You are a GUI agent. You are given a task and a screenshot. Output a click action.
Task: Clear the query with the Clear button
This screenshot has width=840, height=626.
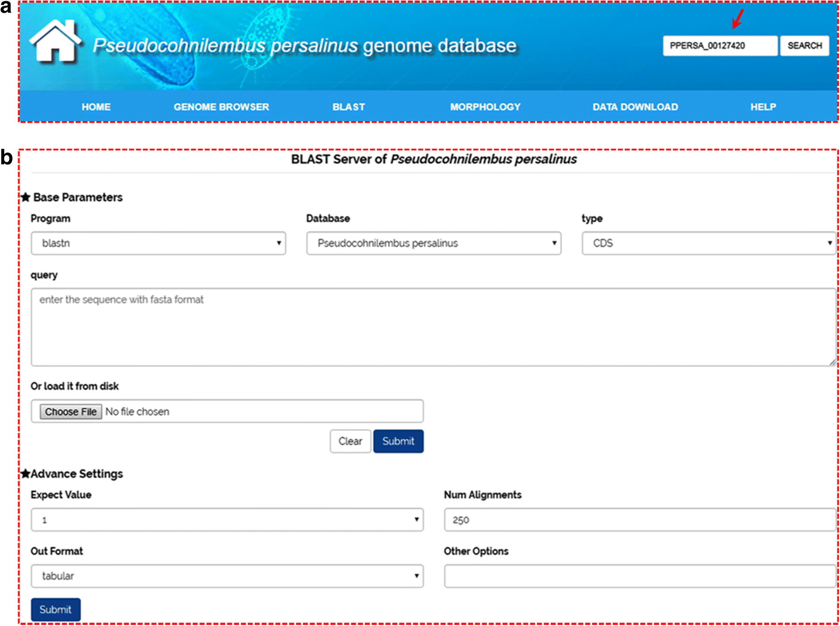[350, 441]
